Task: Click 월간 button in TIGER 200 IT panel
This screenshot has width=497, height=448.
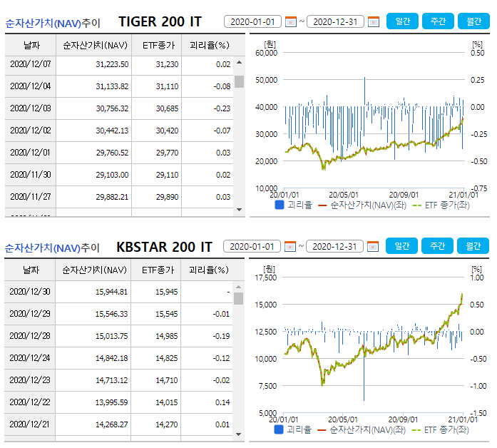Action: click(473, 21)
